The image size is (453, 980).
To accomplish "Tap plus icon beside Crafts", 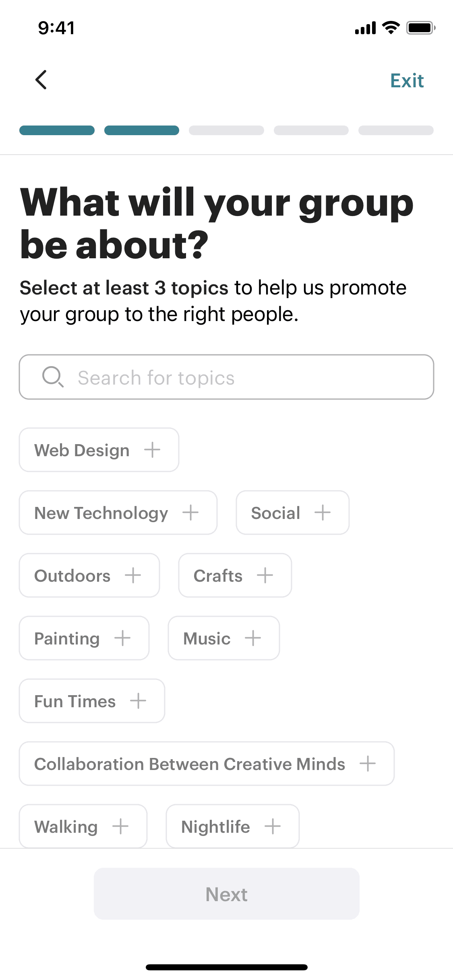I will pyautogui.click(x=265, y=575).
